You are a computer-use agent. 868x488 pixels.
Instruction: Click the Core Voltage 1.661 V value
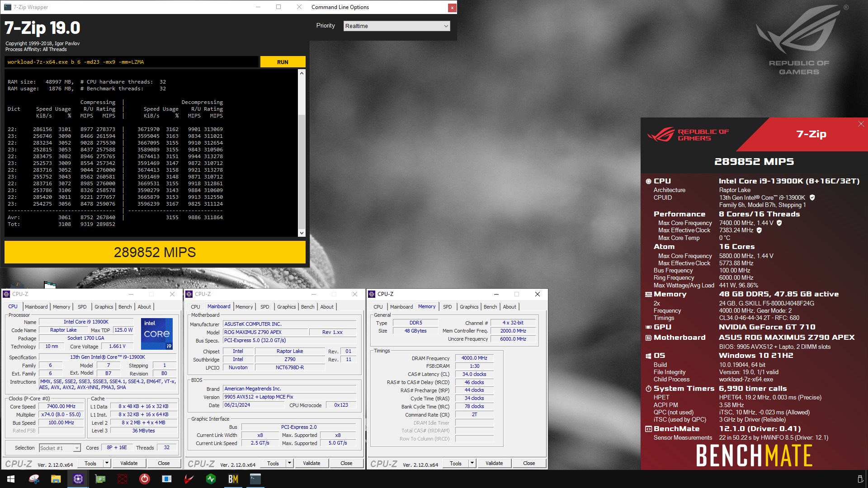117,347
